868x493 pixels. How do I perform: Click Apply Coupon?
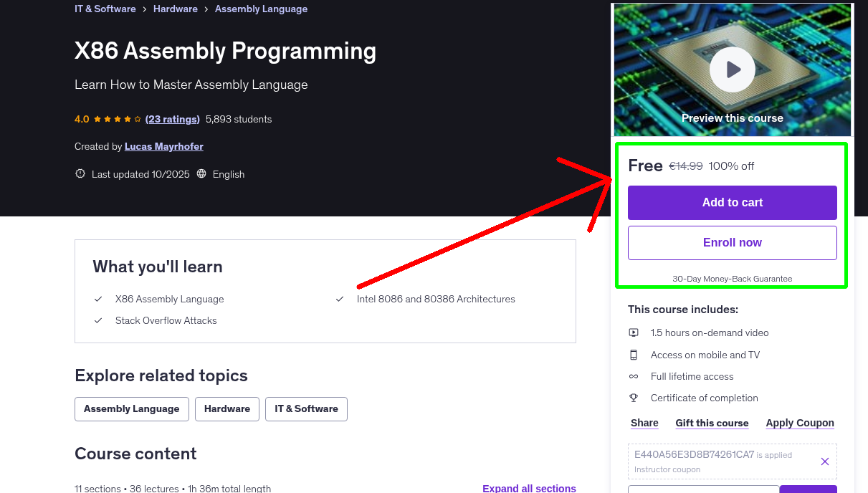tap(799, 423)
